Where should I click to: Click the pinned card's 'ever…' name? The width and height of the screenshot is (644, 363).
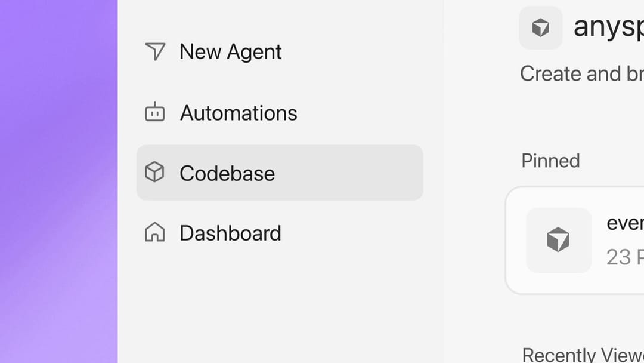pos(625,224)
